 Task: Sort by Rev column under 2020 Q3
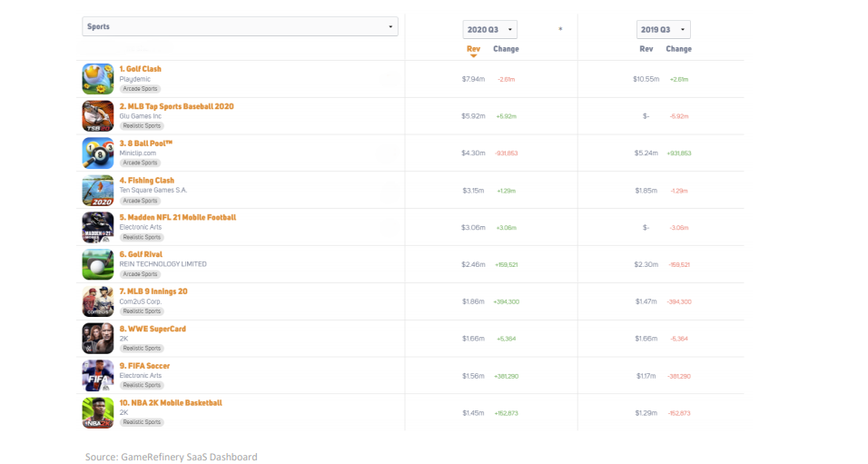tap(473, 49)
